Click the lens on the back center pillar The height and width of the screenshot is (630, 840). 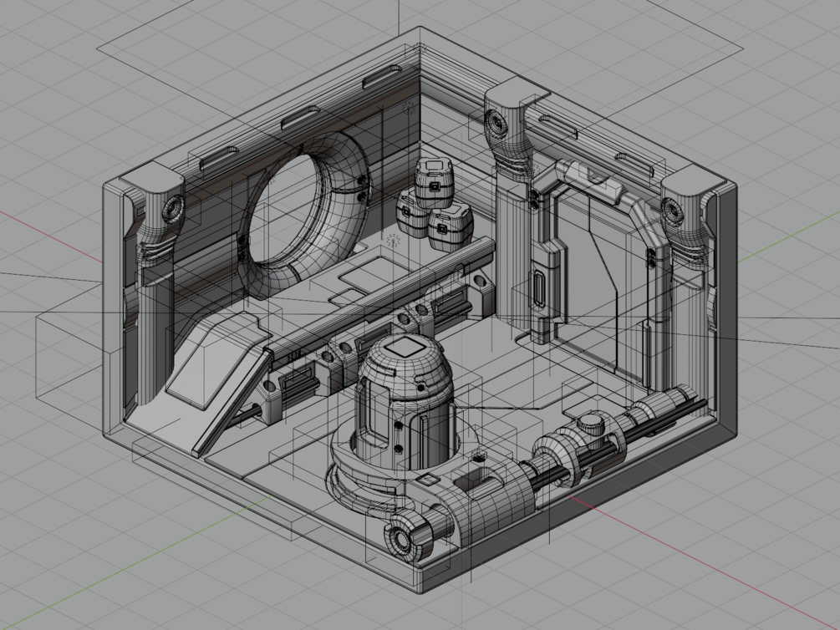pos(496,124)
